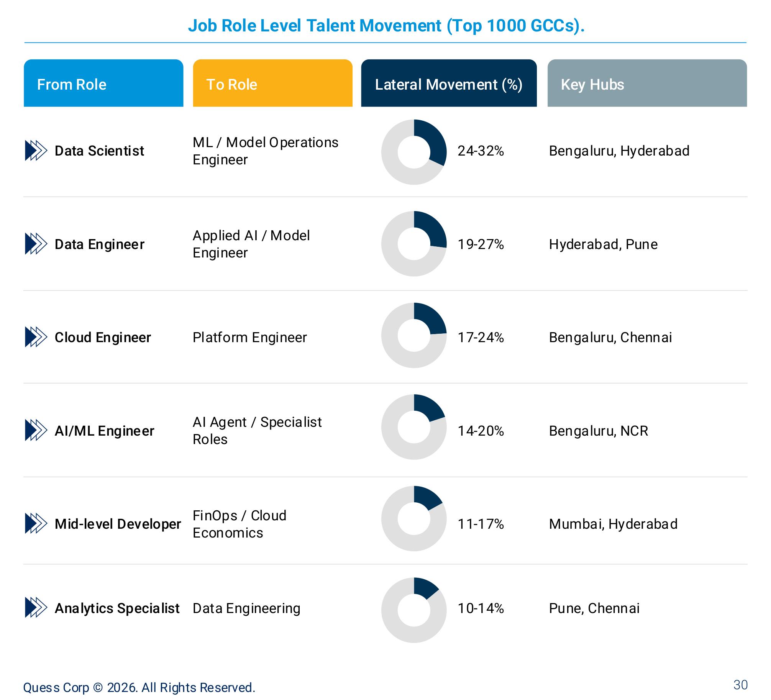The height and width of the screenshot is (700, 771).
Task: Select the 17-24% donut chart
Action: pos(414,335)
